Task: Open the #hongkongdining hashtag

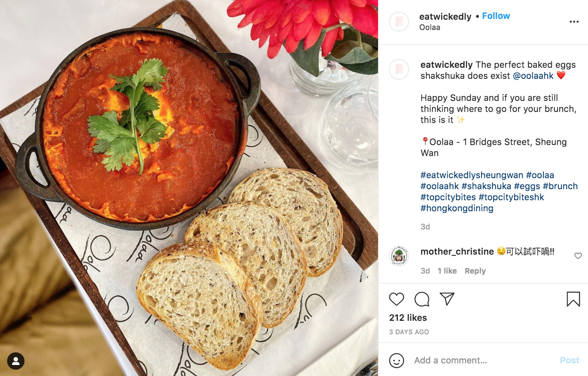Action: [x=457, y=208]
